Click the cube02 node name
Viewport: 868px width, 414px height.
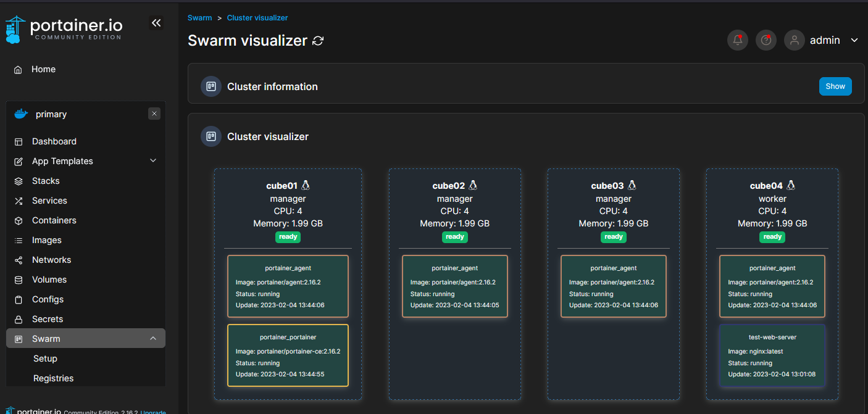[x=449, y=186]
